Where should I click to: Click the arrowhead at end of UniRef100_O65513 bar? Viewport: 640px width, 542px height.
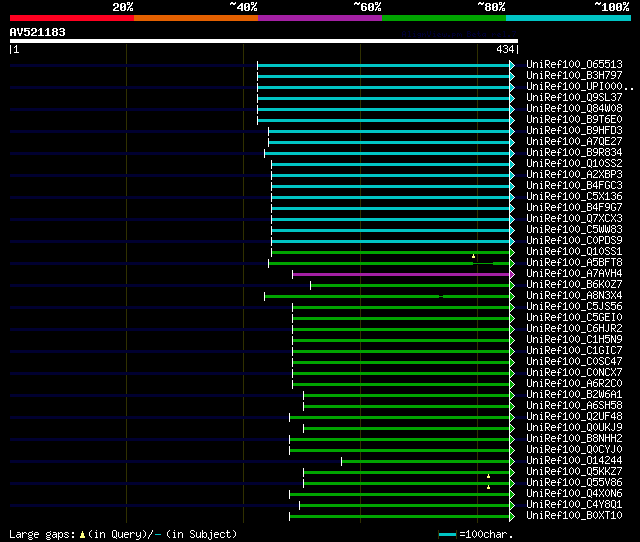512,65
